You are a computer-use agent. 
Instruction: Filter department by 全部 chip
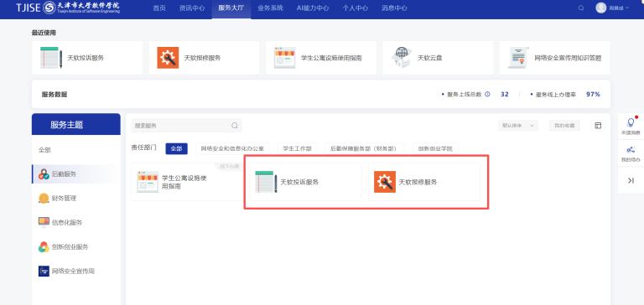point(177,148)
